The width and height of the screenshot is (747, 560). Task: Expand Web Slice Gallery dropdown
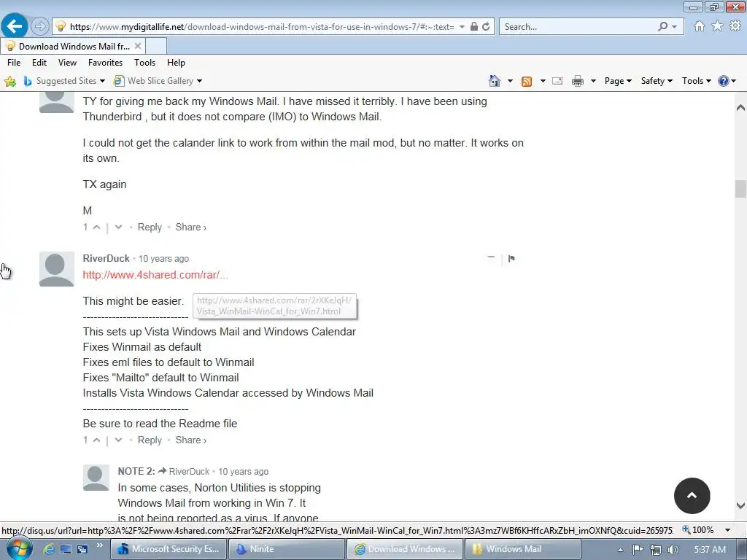[200, 81]
